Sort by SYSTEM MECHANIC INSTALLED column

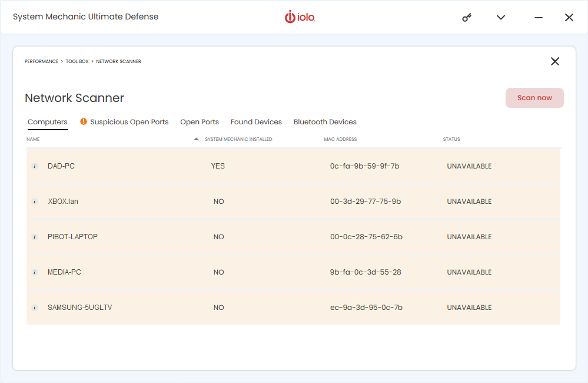point(238,139)
